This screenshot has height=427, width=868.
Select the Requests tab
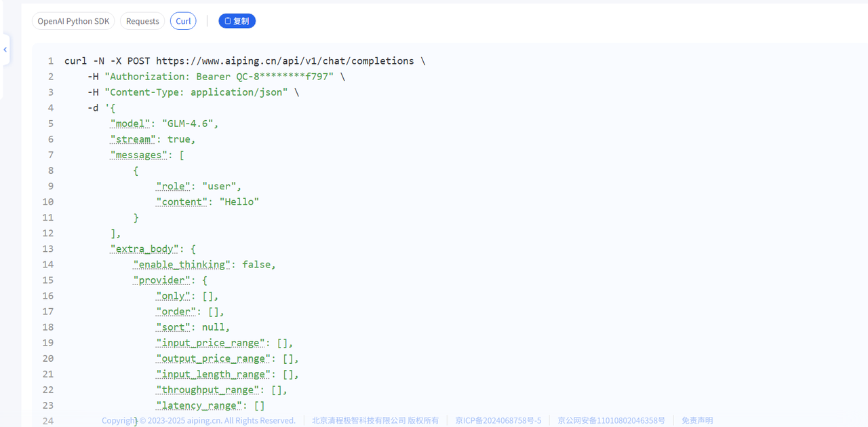pos(142,21)
